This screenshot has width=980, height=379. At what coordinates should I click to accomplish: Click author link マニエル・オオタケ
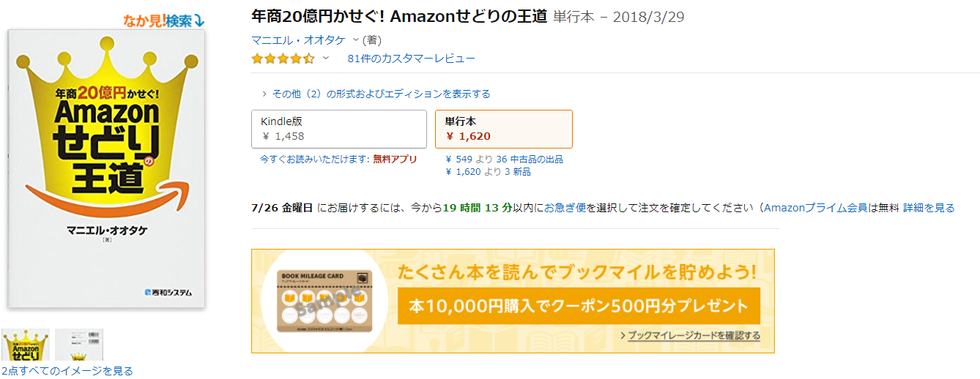tap(298, 40)
